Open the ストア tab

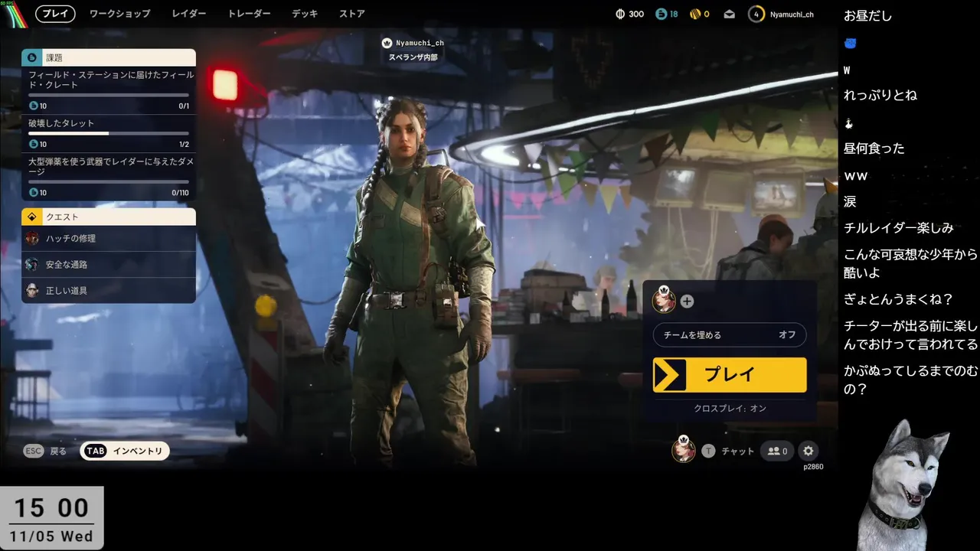point(352,14)
